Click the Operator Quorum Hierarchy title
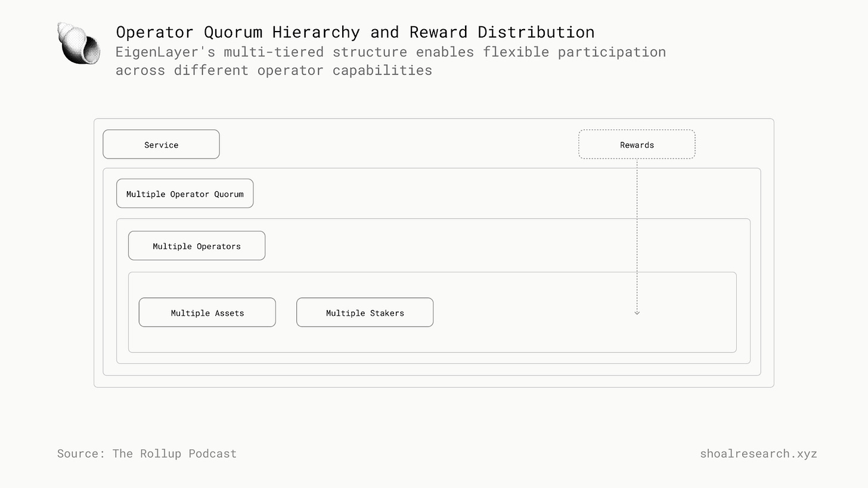Screen dimensions: 868x488 pos(355,32)
